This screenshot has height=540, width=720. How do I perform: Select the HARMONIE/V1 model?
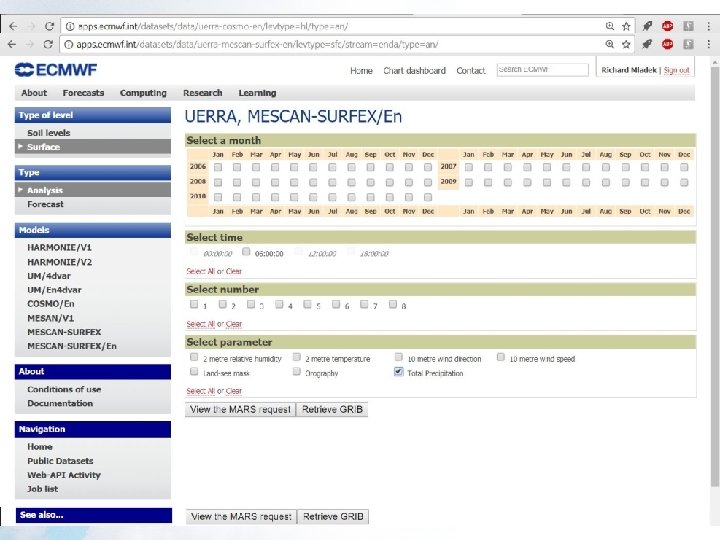pos(59,248)
